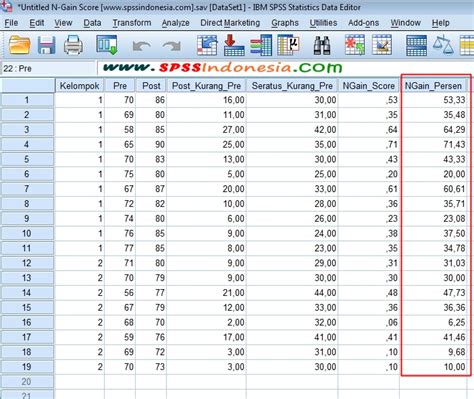Click NGain_Score cell value ,71
Screen dimensions: 474x399
point(369,144)
